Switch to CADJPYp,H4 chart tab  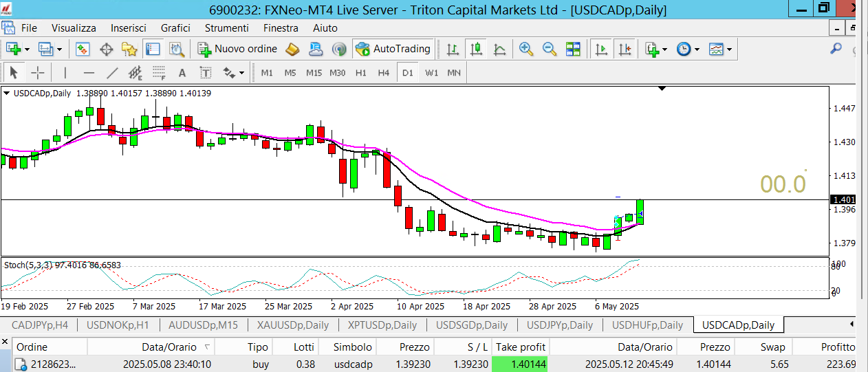click(39, 325)
